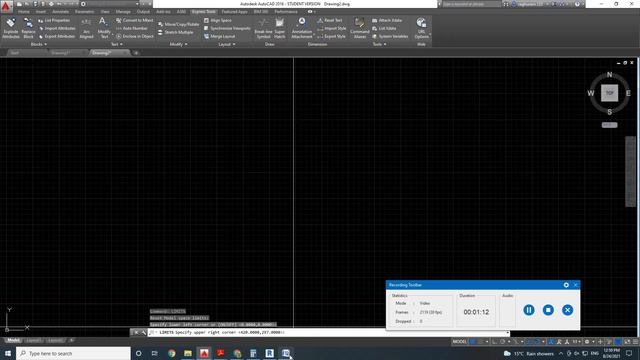
Task: Open the Command Aliases editor
Action: [x=360, y=28]
